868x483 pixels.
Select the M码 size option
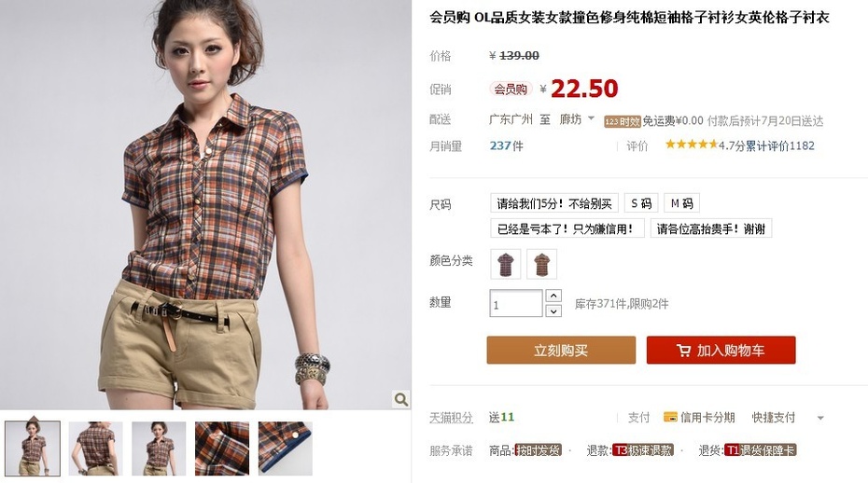pos(681,203)
